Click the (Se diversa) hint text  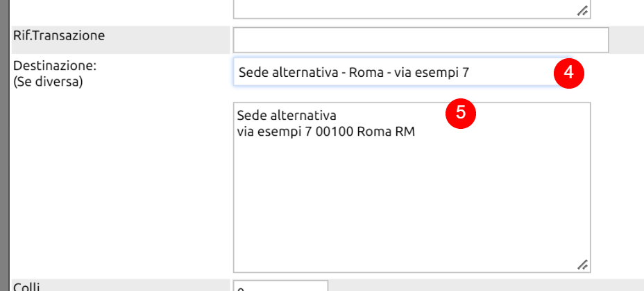[48, 82]
